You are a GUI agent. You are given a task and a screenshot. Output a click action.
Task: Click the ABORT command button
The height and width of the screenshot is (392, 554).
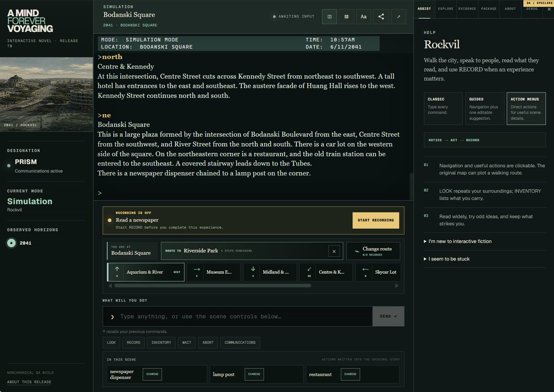point(208,343)
